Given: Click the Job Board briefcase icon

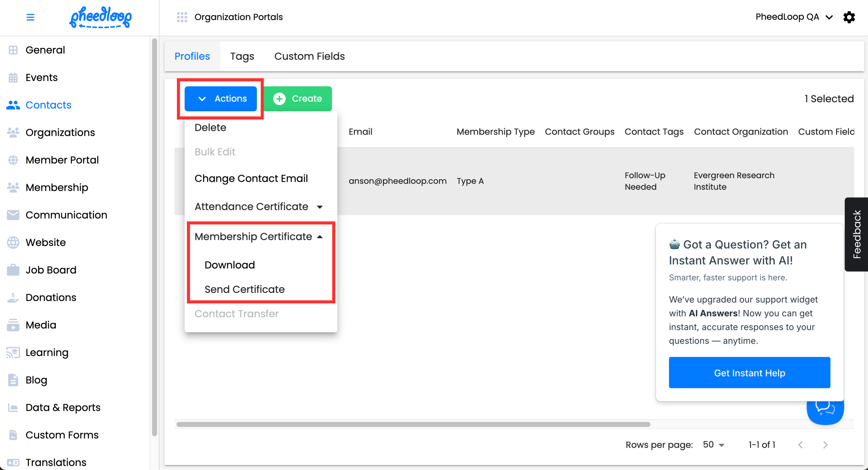Looking at the screenshot, I should tap(13, 270).
